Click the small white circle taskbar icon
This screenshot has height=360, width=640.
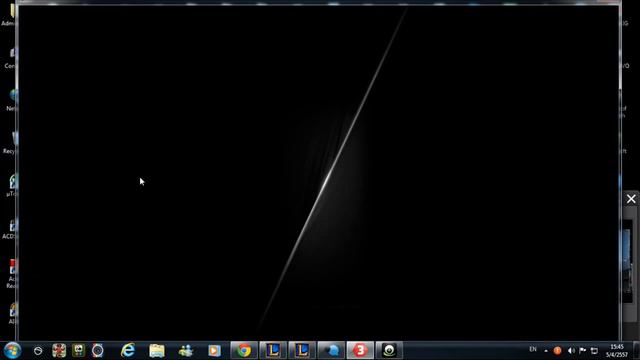[38, 351]
